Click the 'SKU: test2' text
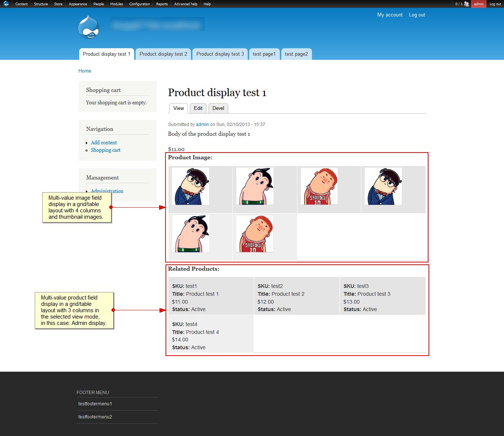This screenshot has width=504, height=436. click(x=270, y=286)
